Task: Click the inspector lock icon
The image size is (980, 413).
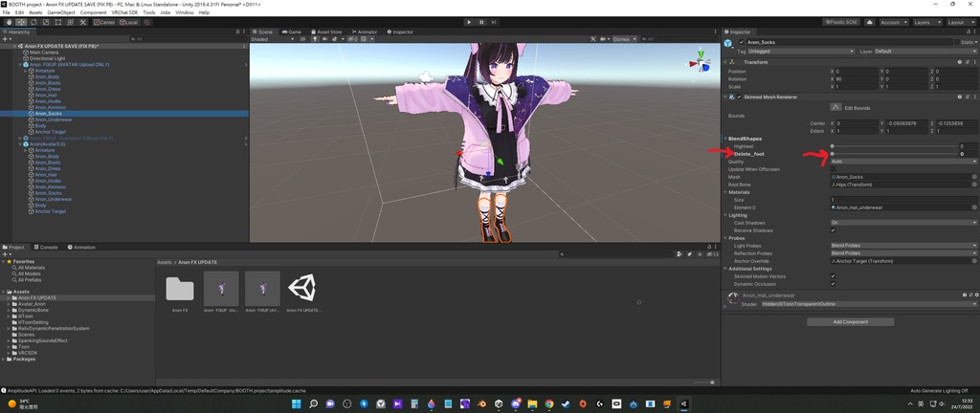Action: click(967, 32)
